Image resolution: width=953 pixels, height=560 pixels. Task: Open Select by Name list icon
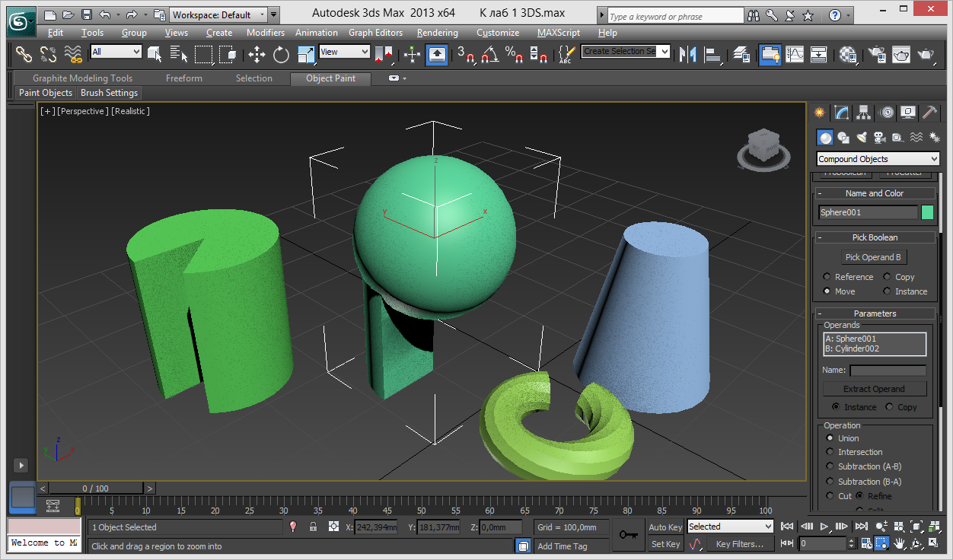(x=179, y=54)
